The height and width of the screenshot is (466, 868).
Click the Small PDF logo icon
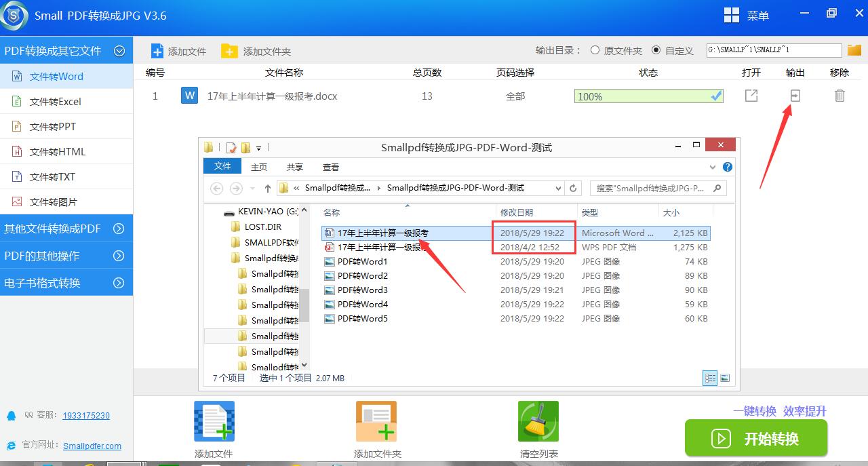click(x=14, y=16)
